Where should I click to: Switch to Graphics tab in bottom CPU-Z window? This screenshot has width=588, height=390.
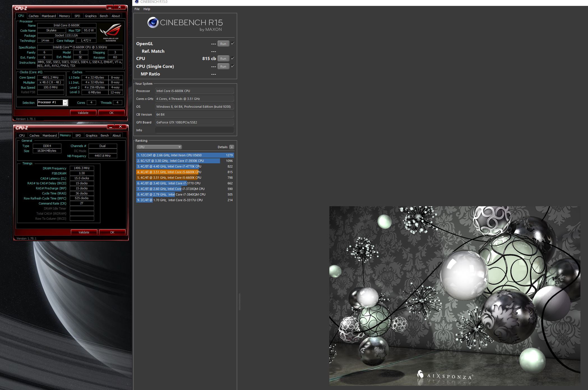point(91,136)
